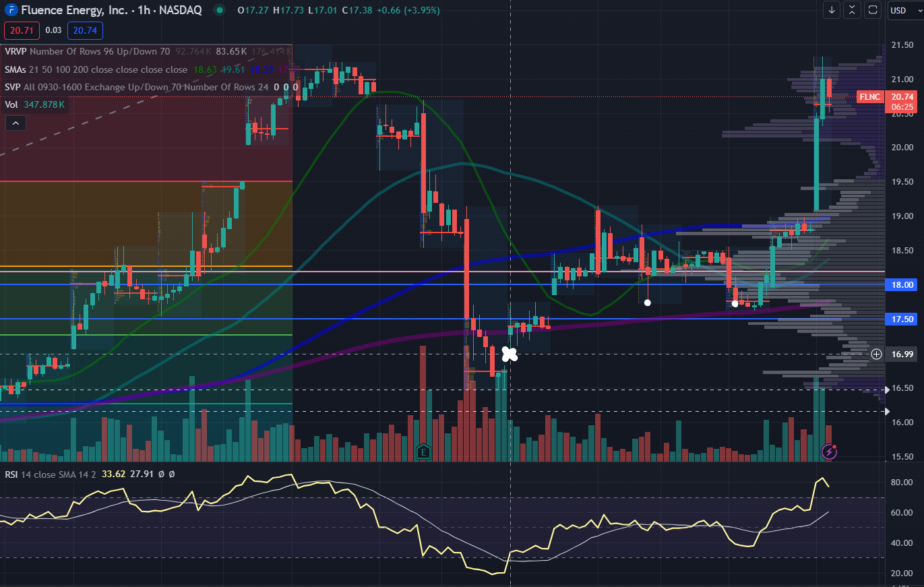924x587 pixels.
Task: Select the SVP indicator legend entry
Action: point(14,87)
